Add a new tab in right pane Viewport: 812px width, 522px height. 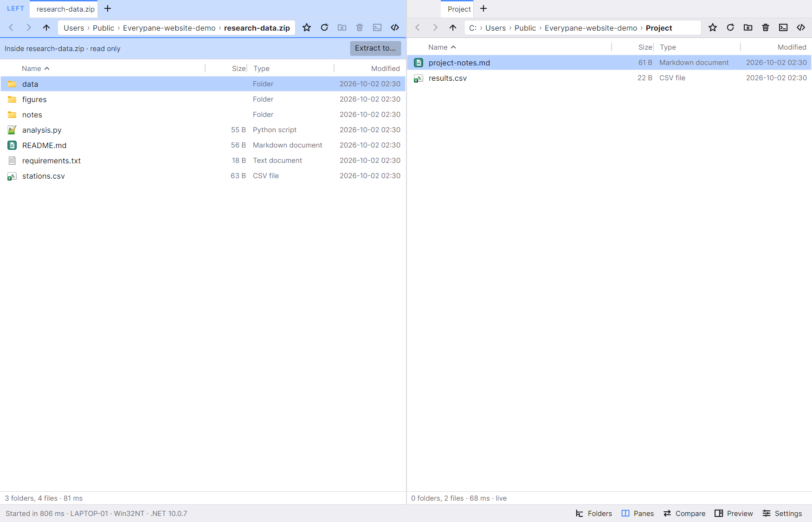(x=483, y=9)
